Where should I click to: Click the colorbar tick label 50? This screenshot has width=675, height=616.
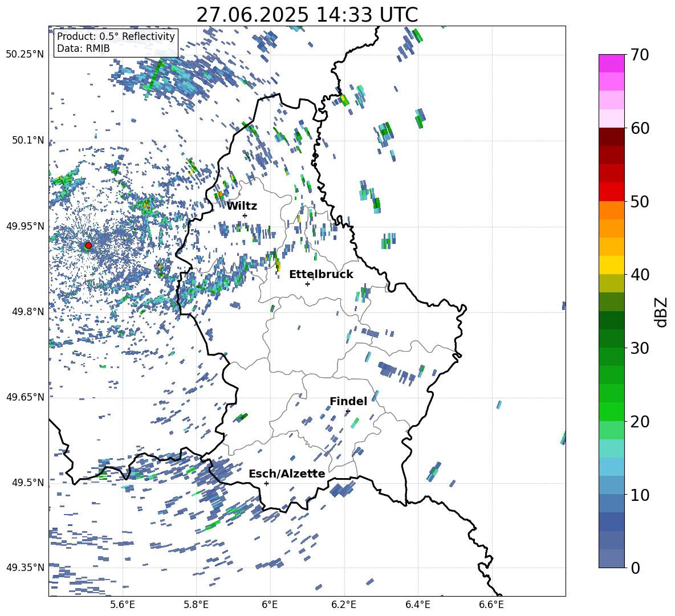(640, 201)
